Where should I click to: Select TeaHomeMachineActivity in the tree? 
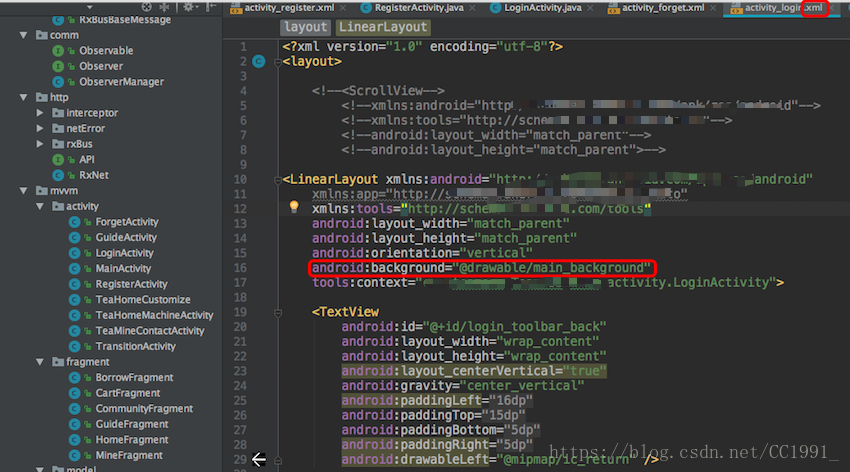pos(154,315)
